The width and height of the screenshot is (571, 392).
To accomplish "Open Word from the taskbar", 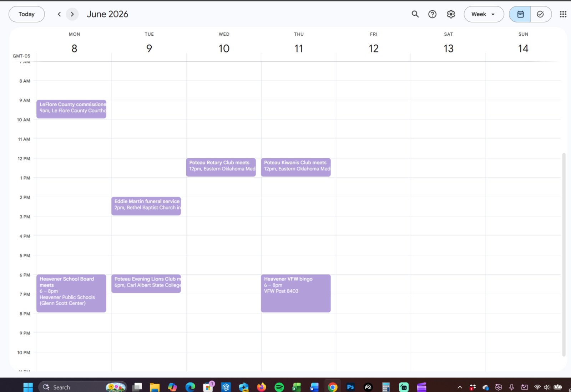I will coord(314,387).
